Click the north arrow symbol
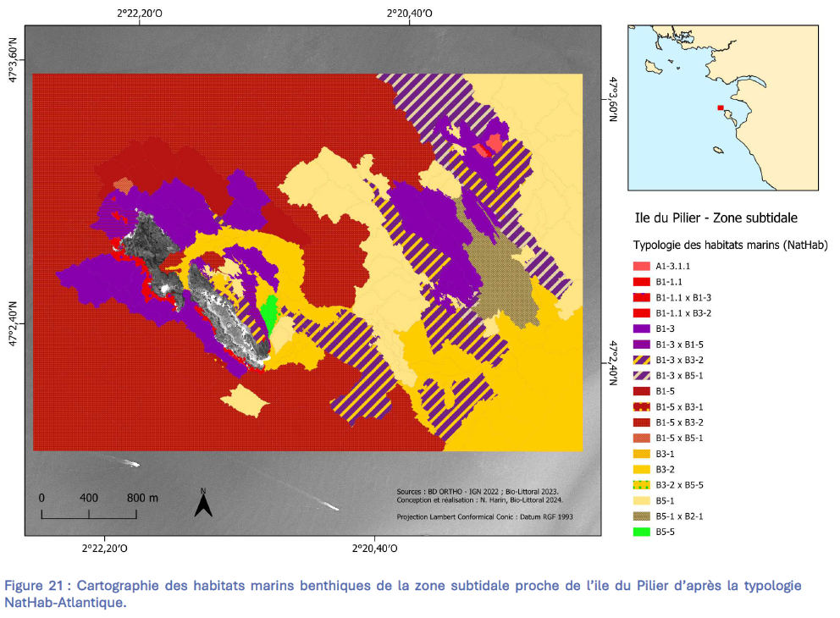 pos(203,504)
